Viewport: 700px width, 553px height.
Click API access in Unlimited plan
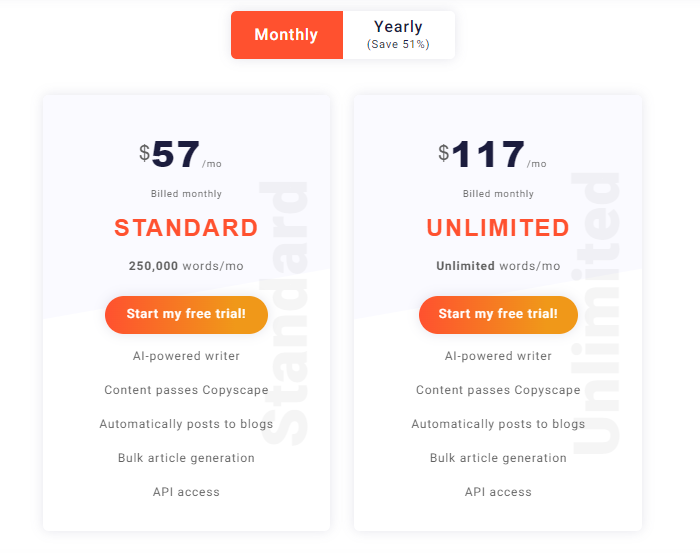(498, 492)
